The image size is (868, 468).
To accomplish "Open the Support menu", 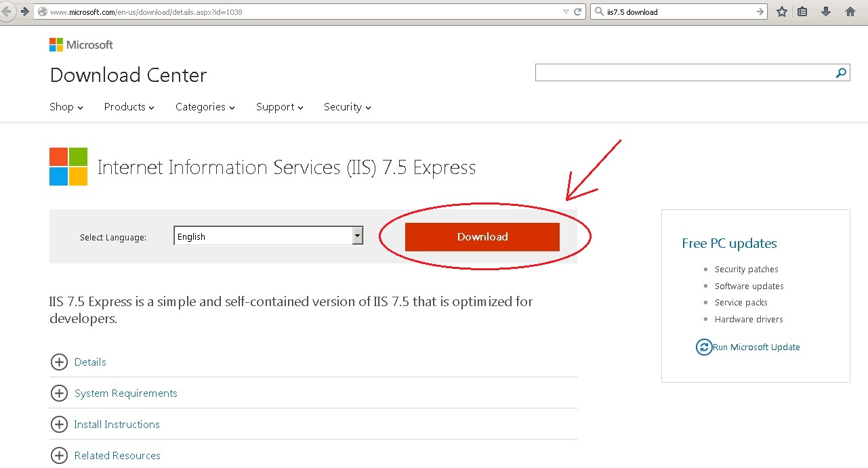I will click(x=280, y=107).
